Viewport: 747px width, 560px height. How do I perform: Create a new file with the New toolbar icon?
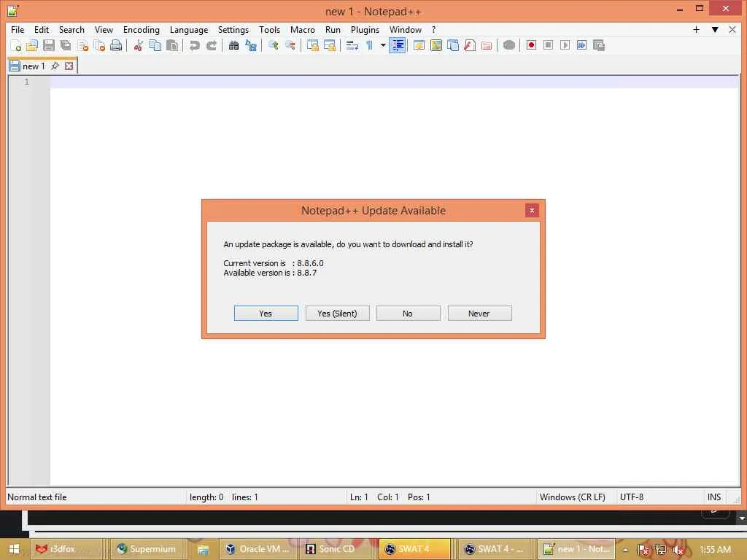pyautogui.click(x=16, y=46)
